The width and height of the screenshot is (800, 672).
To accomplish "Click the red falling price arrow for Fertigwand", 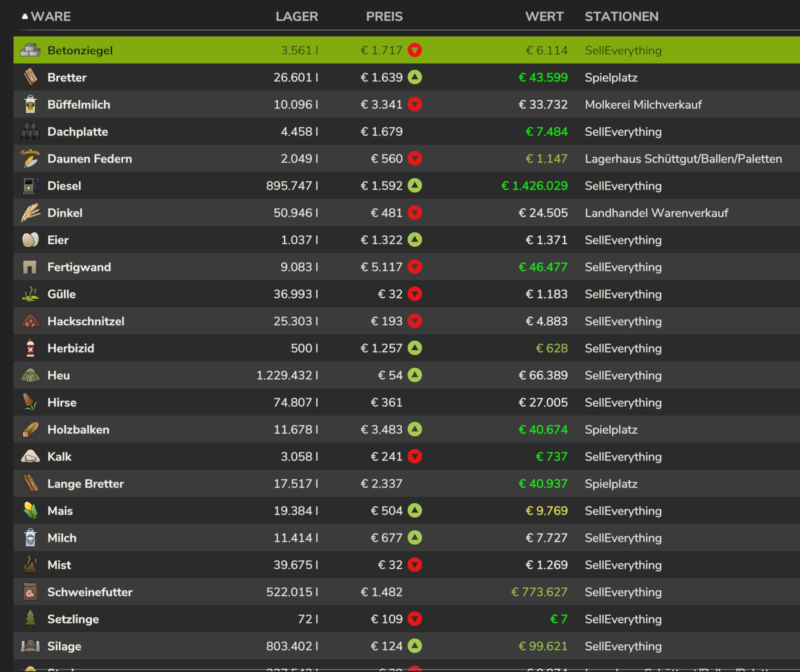I will click(x=415, y=267).
